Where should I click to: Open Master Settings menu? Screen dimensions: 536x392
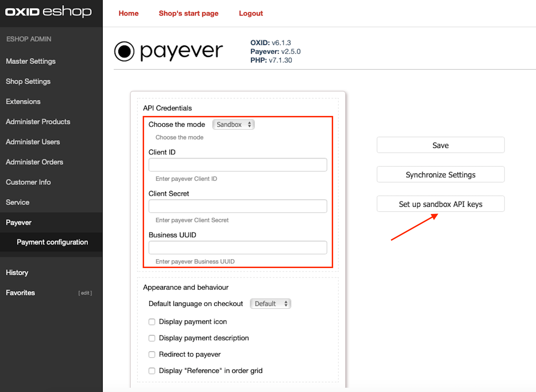pyautogui.click(x=31, y=61)
